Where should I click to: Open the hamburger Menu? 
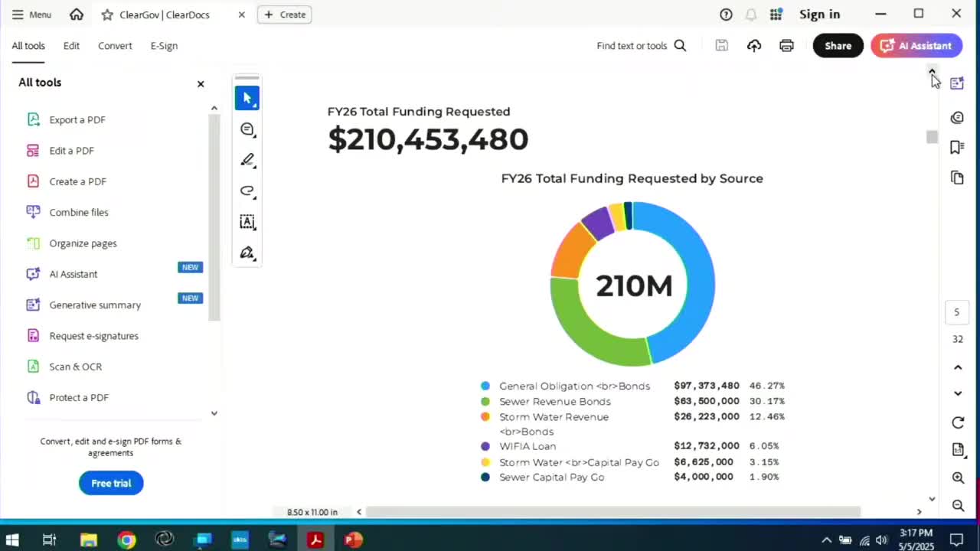(31, 15)
